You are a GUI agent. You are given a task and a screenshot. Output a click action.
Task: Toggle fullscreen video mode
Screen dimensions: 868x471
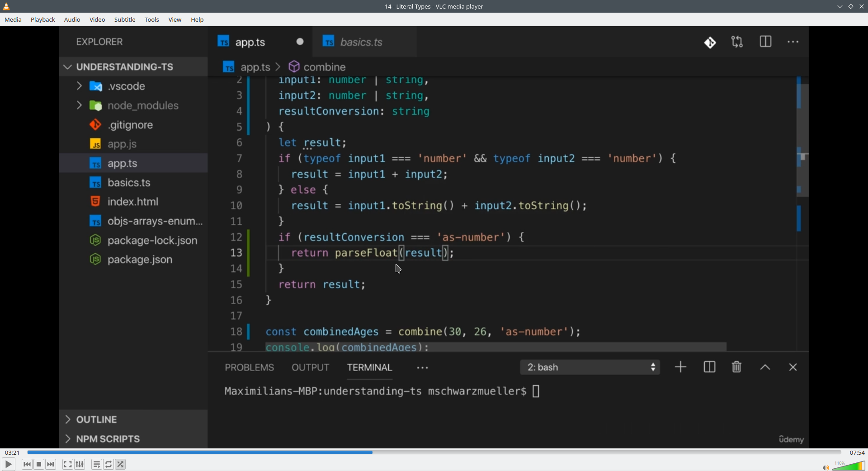[x=67, y=464]
